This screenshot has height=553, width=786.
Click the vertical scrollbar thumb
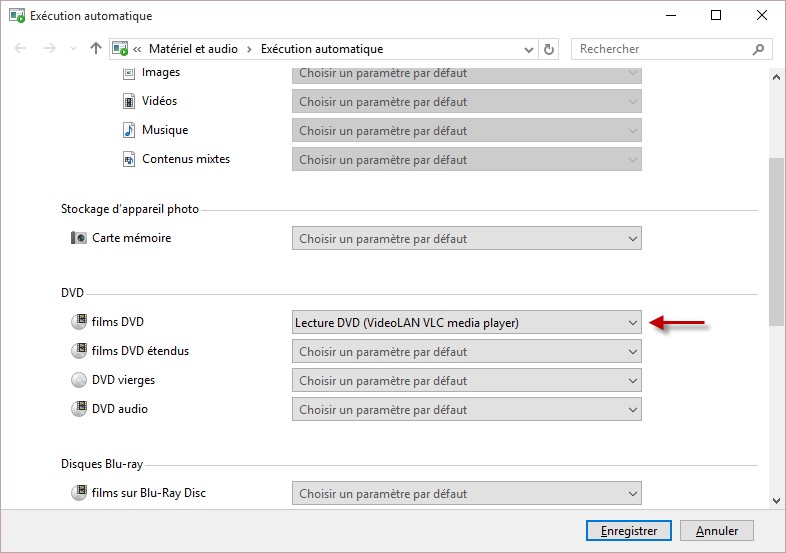click(x=777, y=240)
